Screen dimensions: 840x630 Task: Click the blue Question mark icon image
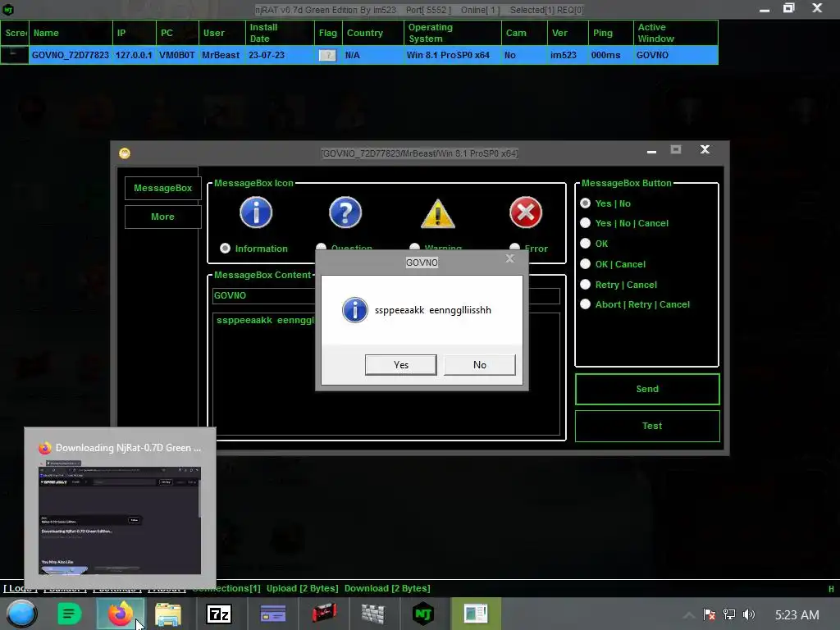[345, 212]
